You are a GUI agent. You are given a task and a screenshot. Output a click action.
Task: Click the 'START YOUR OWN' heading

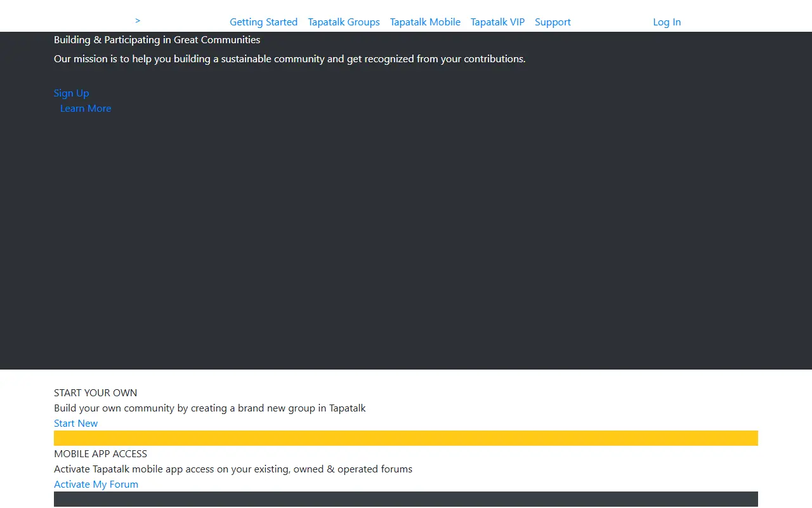tap(95, 393)
